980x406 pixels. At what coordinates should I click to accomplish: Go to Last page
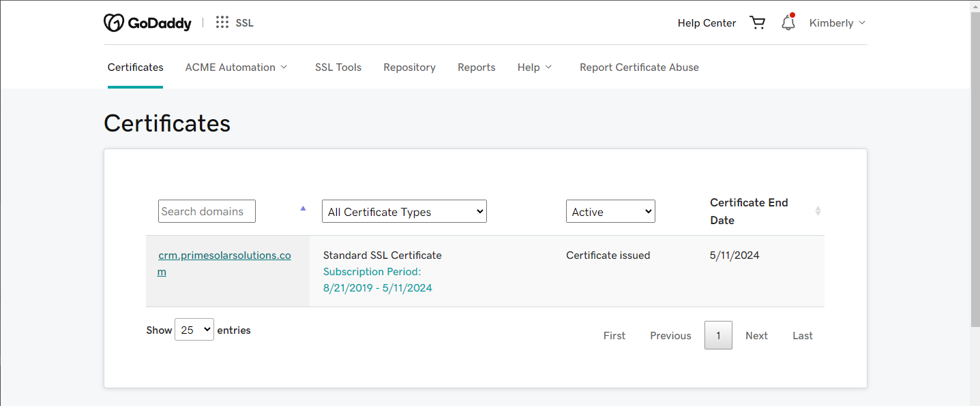[803, 335]
